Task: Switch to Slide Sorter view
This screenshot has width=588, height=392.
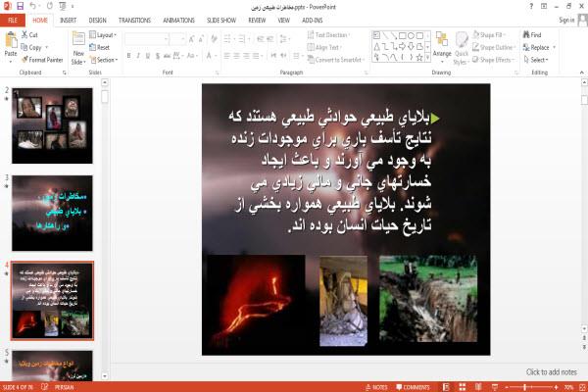Action: [463, 387]
